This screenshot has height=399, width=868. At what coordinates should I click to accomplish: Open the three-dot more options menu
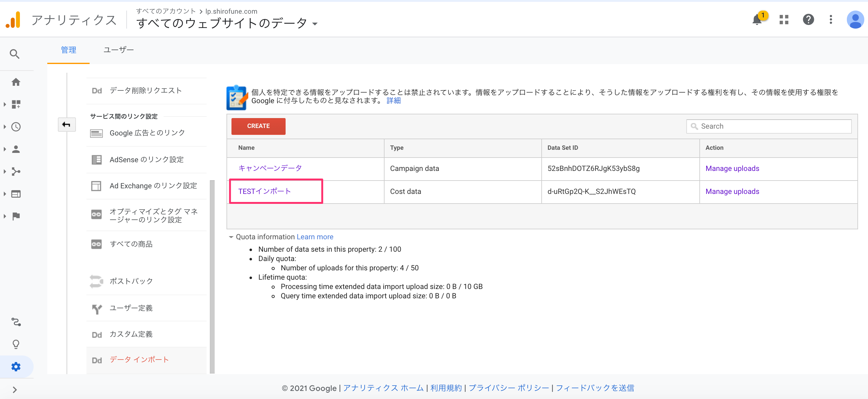831,20
